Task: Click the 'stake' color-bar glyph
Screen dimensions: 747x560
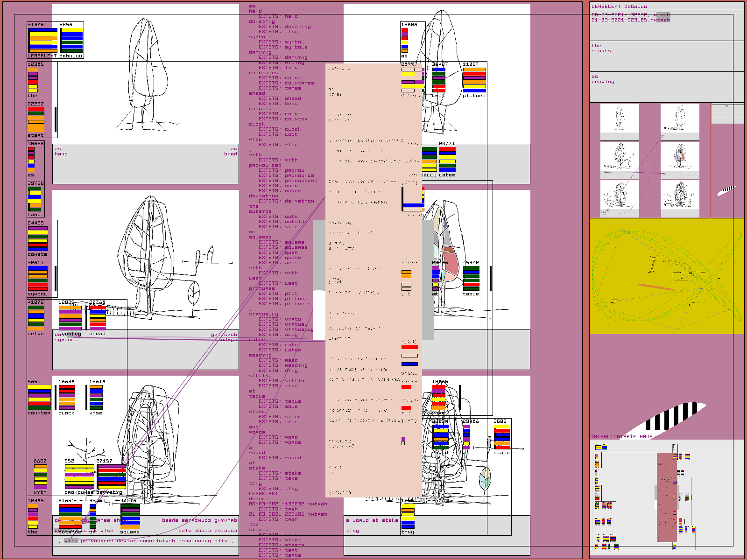Action: click(x=502, y=437)
